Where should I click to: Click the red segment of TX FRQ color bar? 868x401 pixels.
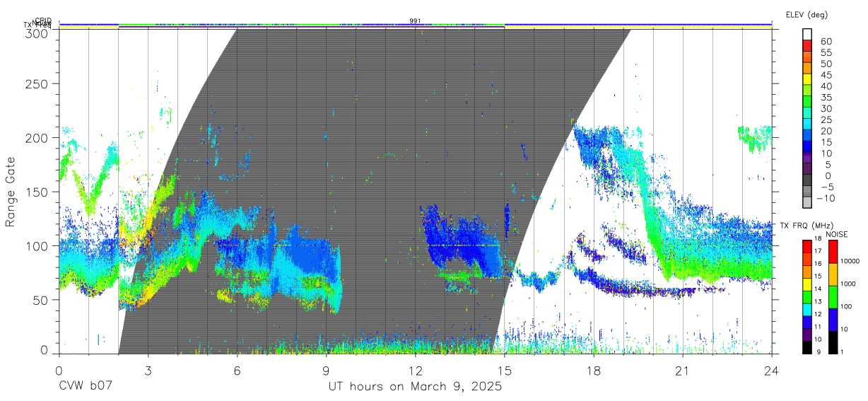point(807,247)
